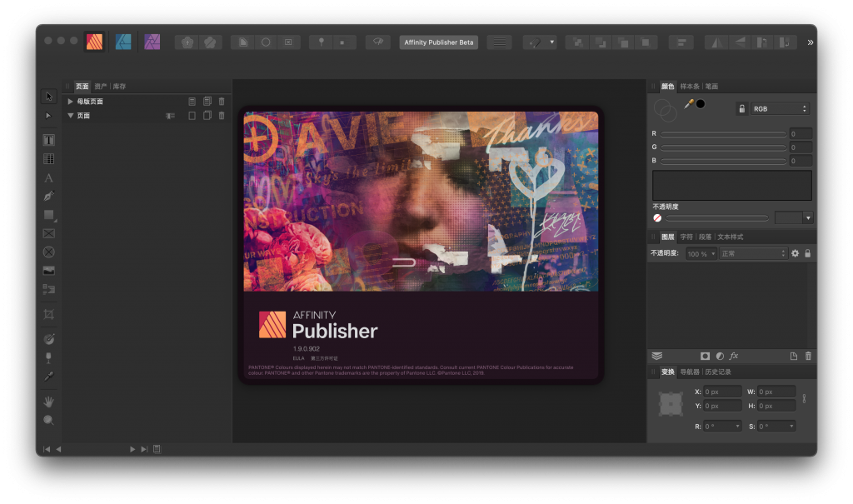Screen dimensions: 853x504
Task: Switch to the 导航器 tab
Action: point(689,372)
